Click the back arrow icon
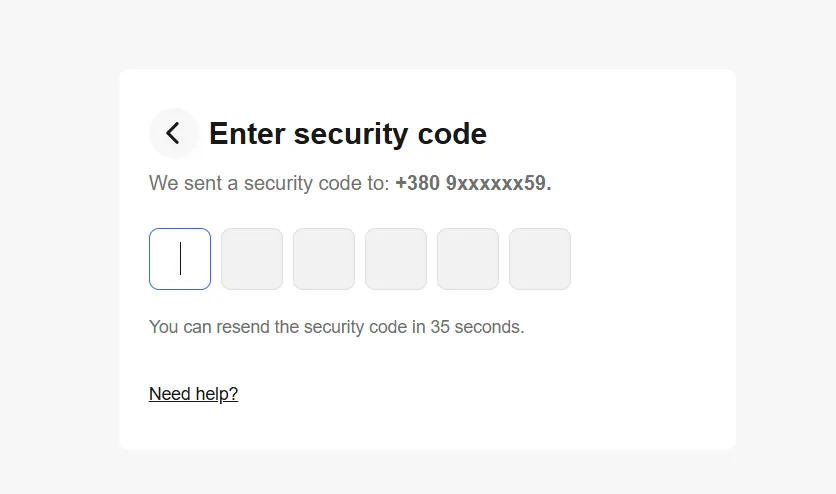The width and height of the screenshot is (836, 494). [x=174, y=133]
